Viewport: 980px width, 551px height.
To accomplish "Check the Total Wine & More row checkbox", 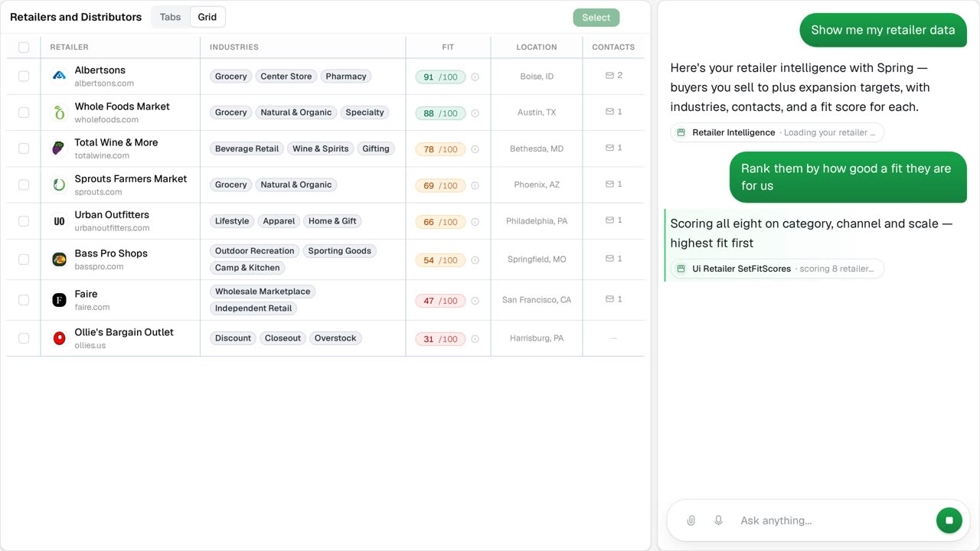I will (x=24, y=148).
